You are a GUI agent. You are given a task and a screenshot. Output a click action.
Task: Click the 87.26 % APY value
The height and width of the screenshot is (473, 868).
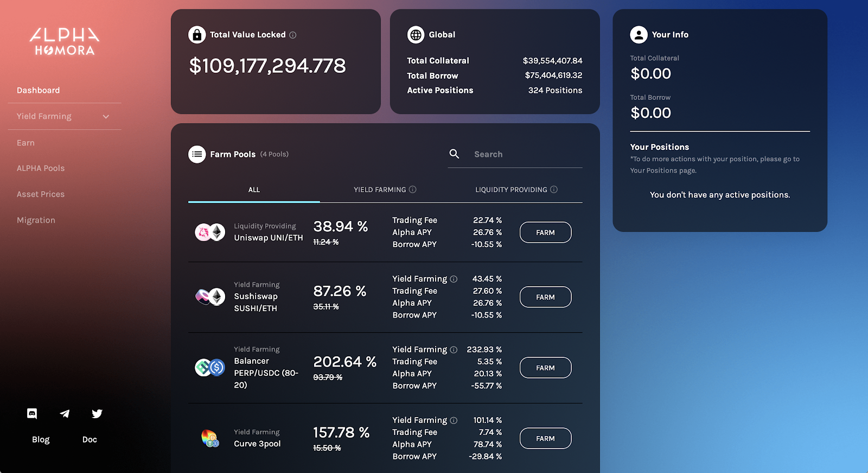(x=340, y=291)
